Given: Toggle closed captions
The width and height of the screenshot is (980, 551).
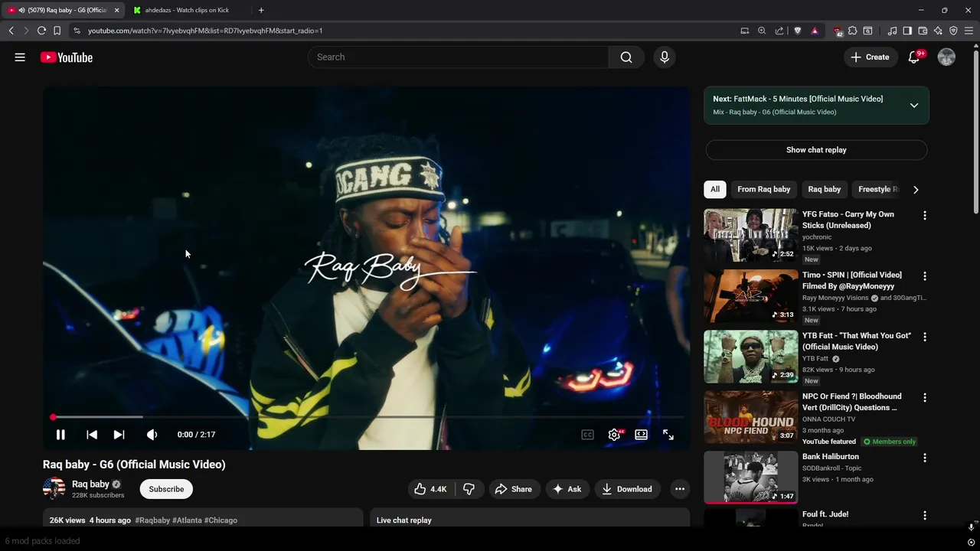Looking at the screenshot, I should (587, 435).
